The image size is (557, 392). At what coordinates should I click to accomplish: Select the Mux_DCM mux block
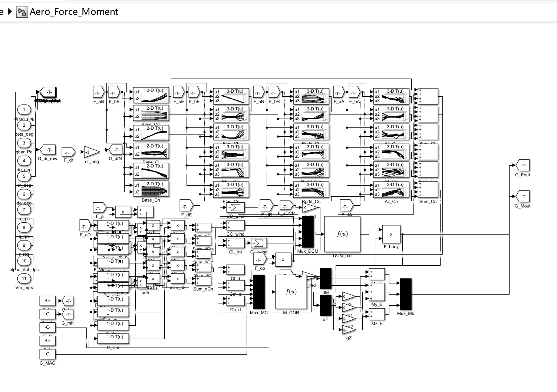308,232
